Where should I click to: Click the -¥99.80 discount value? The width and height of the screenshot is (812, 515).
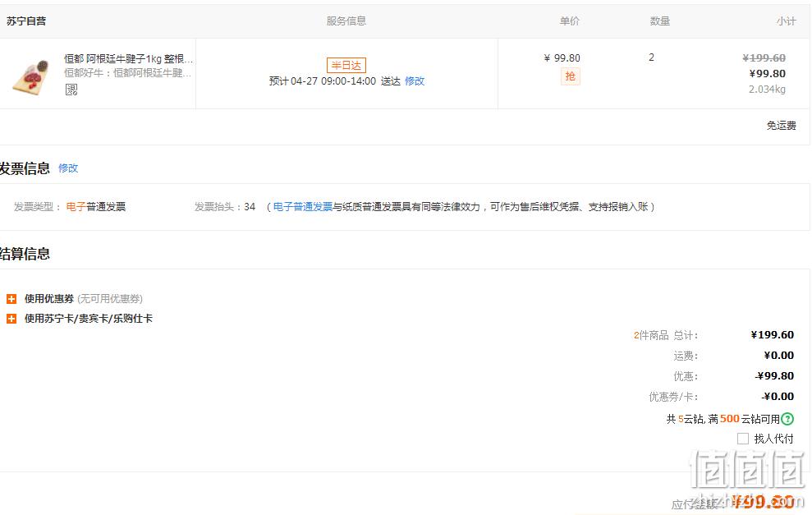click(775, 375)
